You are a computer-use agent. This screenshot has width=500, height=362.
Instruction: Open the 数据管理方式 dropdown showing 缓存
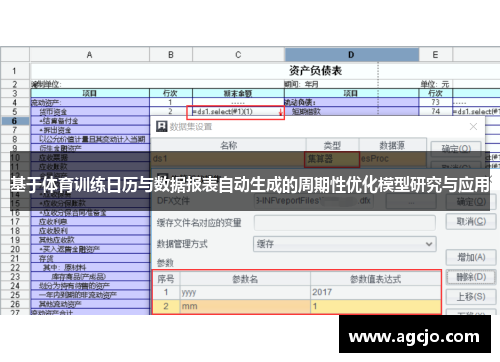(x=345, y=244)
